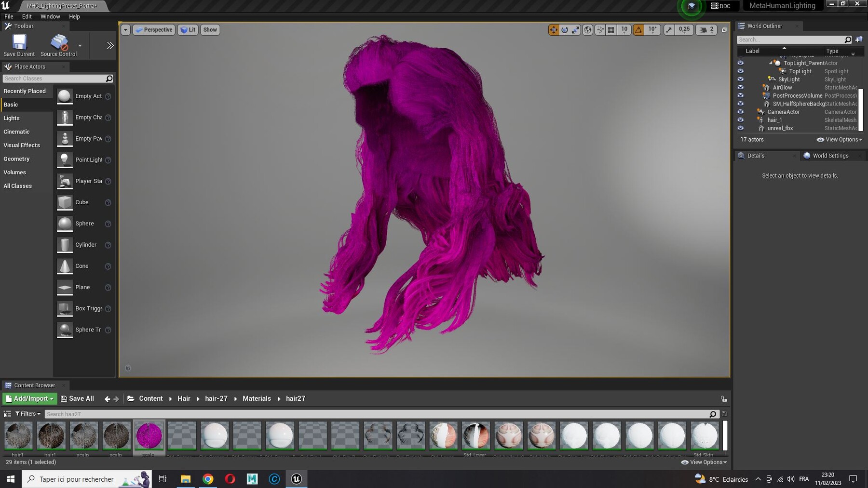This screenshot has height=488, width=868.
Task: Open the scale snap value dropdown showing 0,25
Action: tap(684, 30)
